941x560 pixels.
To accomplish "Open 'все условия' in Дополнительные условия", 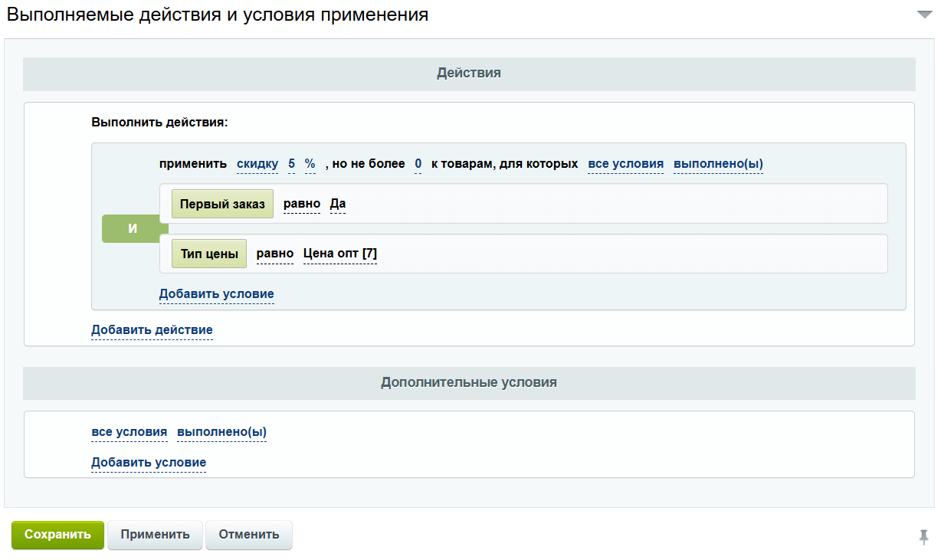I will (x=129, y=432).
